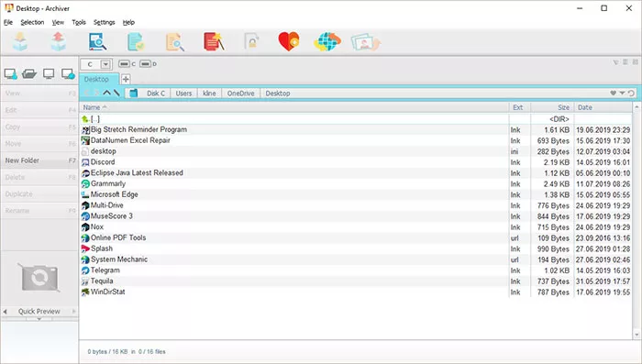Viewport: 642px width, 364px height.
Task: Click the beige document magnifier toolbar icon
Action: tap(175, 42)
